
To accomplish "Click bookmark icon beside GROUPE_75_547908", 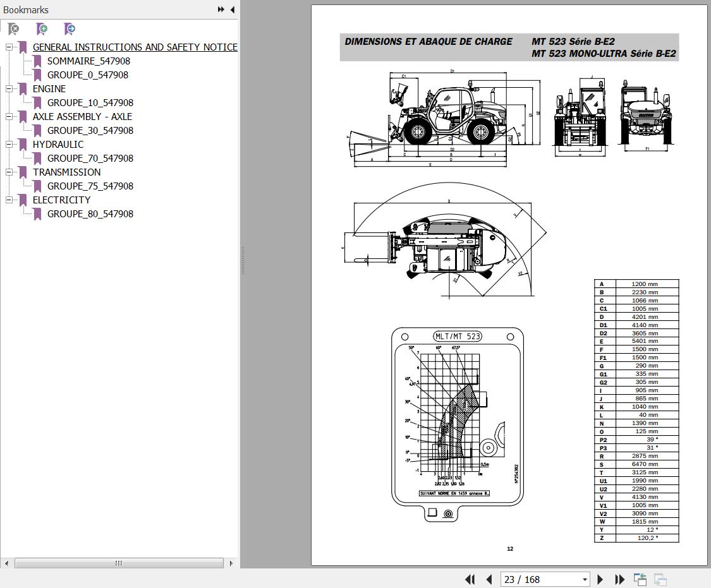I will tap(38, 186).
